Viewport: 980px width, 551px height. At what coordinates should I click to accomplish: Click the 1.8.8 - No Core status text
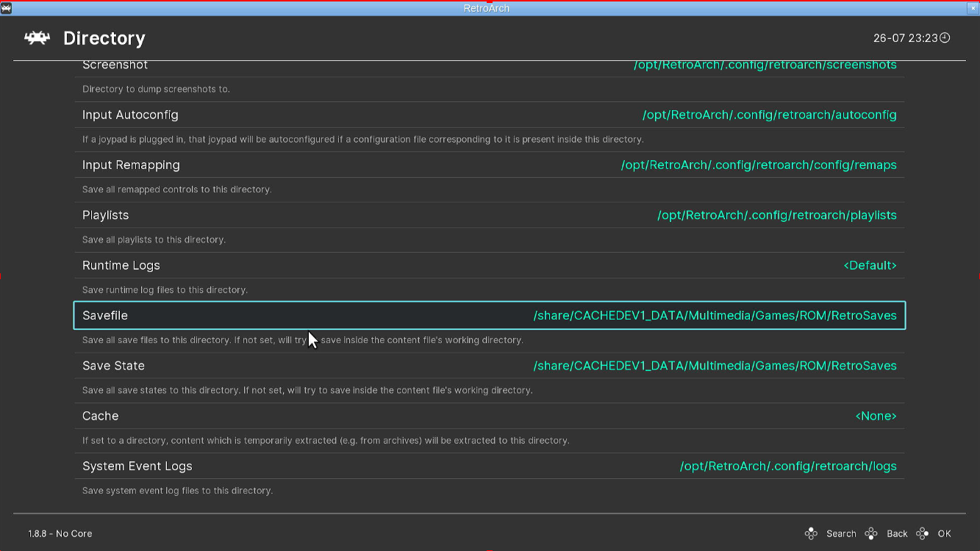[x=60, y=533]
